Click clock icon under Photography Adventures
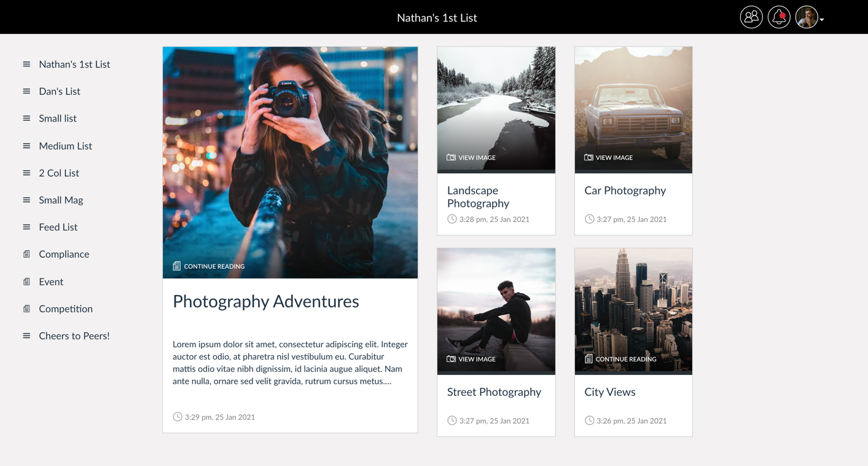Screen dimensions: 868x466 [178, 417]
